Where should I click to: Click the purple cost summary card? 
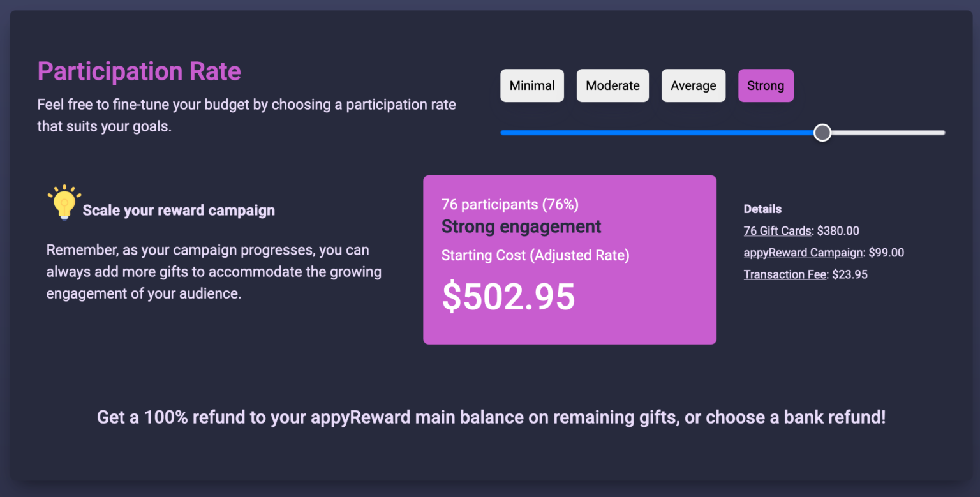click(x=570, y=260)
